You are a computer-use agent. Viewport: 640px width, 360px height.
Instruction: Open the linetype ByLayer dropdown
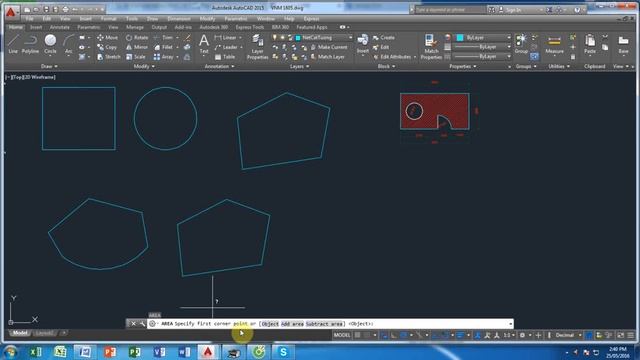coord(482,56)
